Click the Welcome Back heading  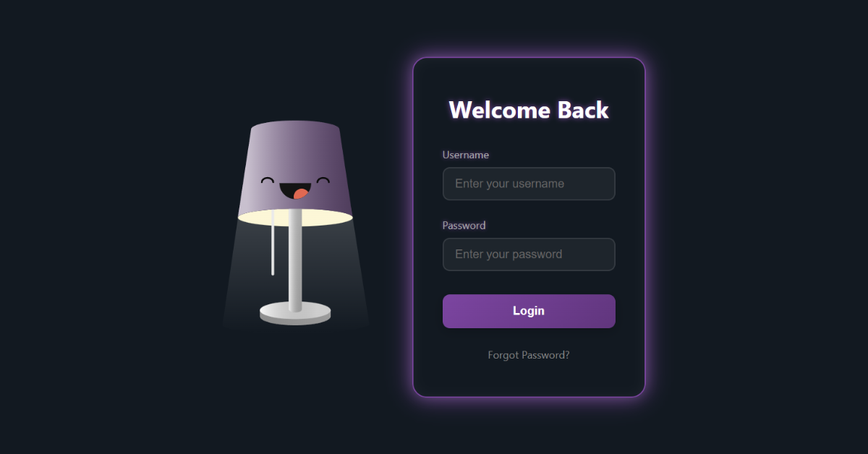click(x=529, y=110)
